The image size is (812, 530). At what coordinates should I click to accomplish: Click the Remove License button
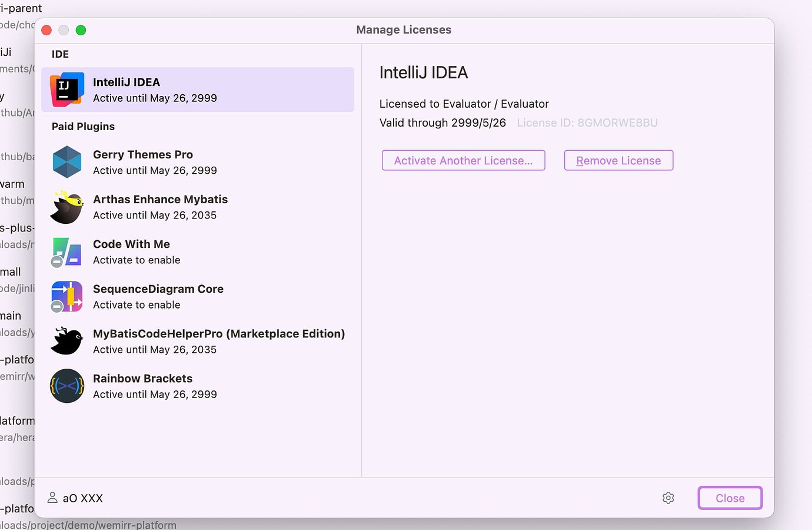point(618,160)
